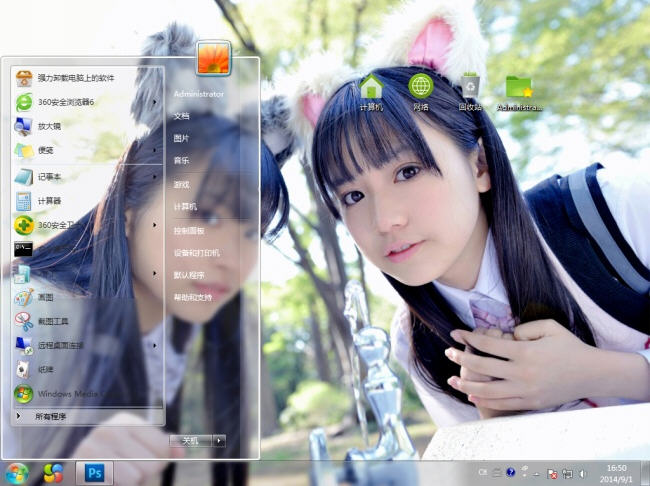Open the 网络 desktop icon
The height and width of the screenshot is (486, 650).
(x=420, y=91)
